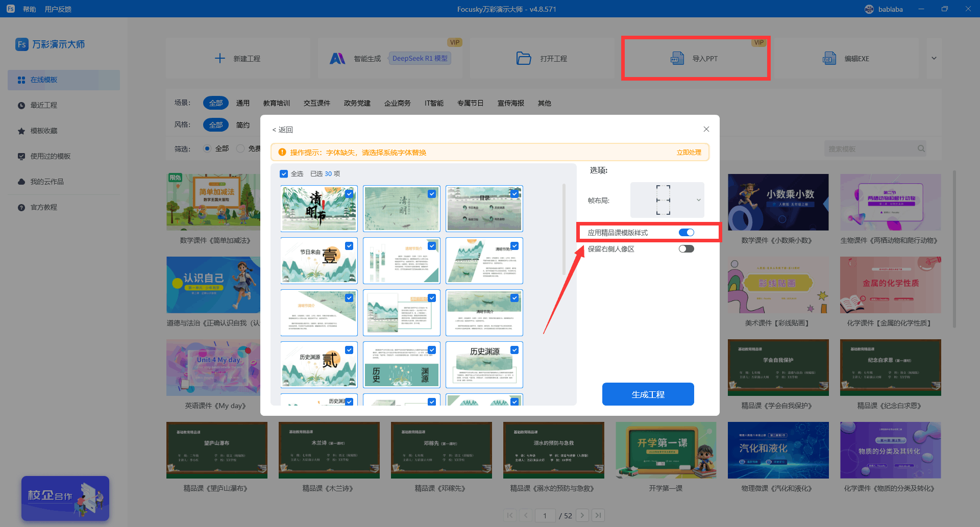Click 返回 to go back
The image size is (980, 527).
pyautogui.click(x=283, y=130)
